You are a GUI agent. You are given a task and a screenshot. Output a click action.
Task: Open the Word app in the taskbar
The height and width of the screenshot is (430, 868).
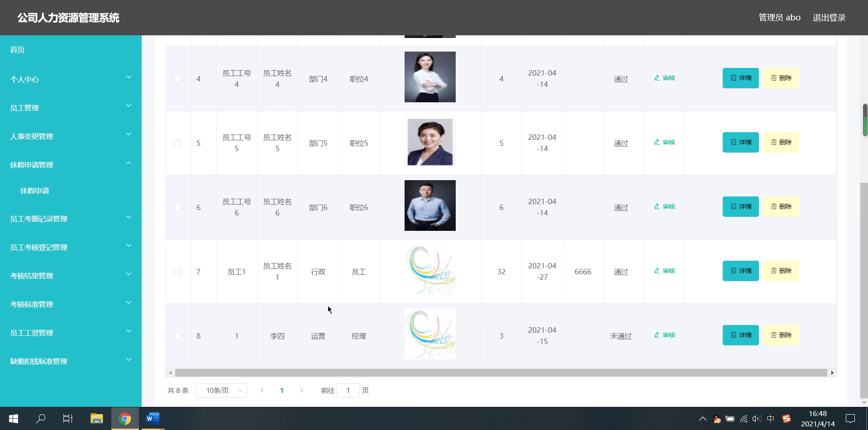(x=153, y=419)
